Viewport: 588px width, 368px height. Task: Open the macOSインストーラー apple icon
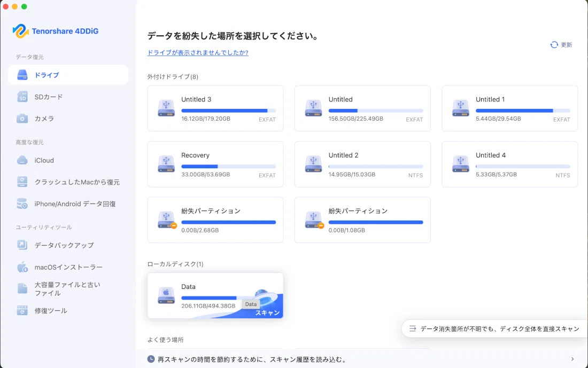22,267
